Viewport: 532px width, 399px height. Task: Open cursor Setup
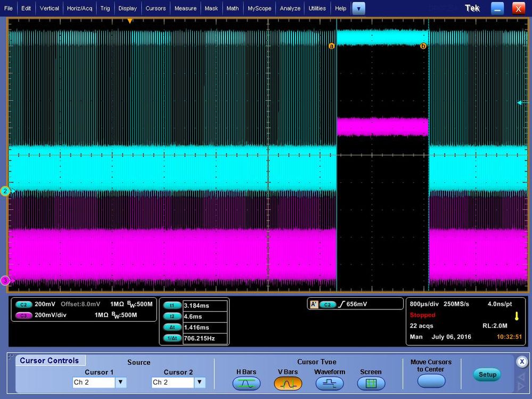coord(487,374)
